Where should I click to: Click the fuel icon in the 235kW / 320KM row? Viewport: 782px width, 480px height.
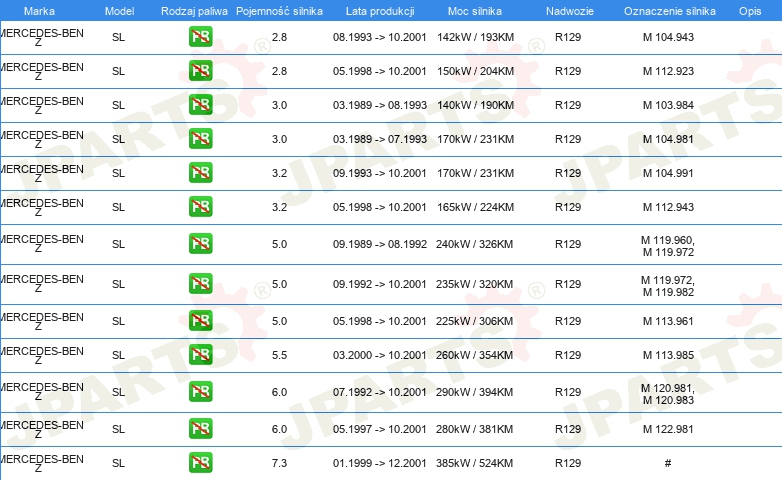200,283
